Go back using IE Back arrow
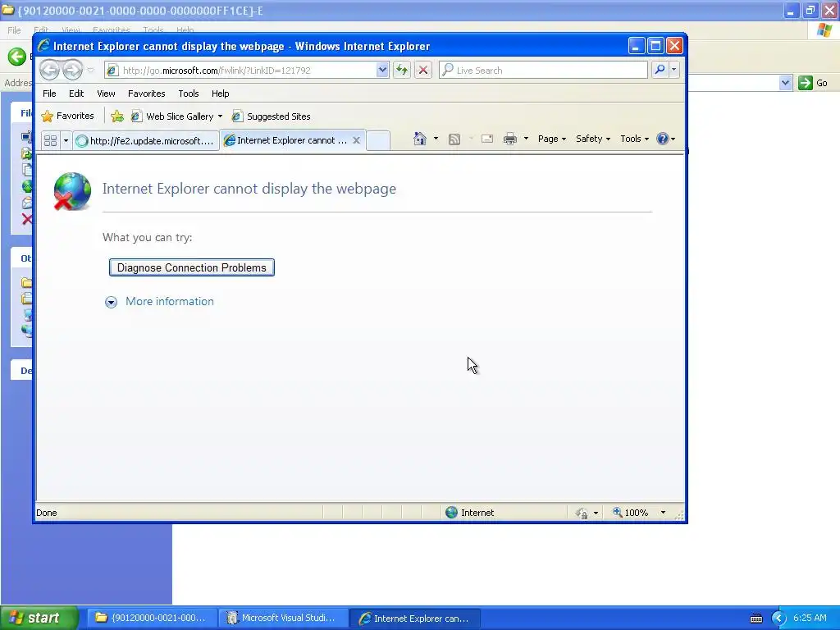Viewport: 840px width, 630px height. [50, 70]
